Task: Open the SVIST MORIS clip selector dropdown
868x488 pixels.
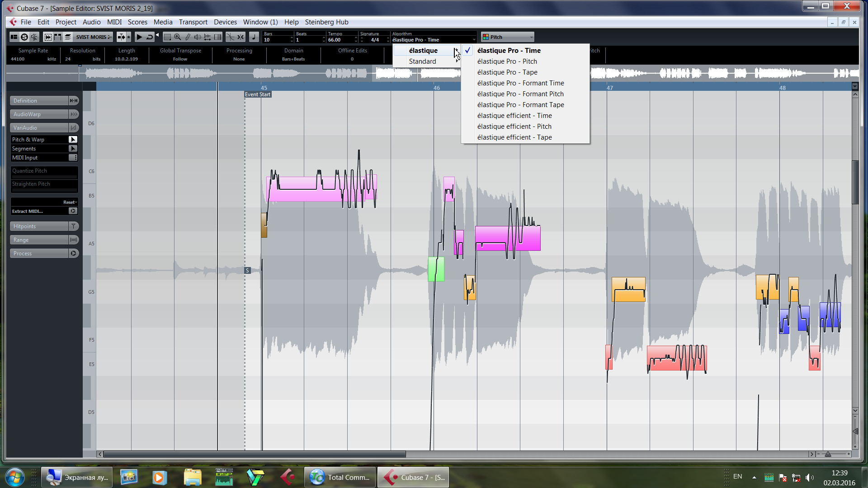Action: point(94,37)
